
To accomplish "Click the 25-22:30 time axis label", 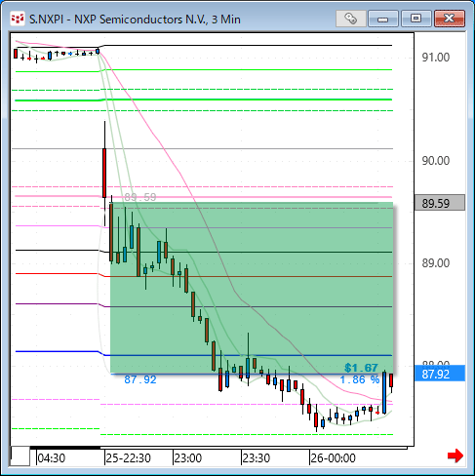I will coord(129,458).
